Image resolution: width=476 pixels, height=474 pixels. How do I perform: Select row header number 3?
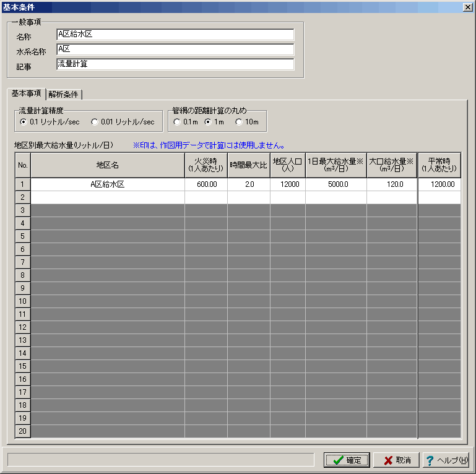[x=23, y=210]
